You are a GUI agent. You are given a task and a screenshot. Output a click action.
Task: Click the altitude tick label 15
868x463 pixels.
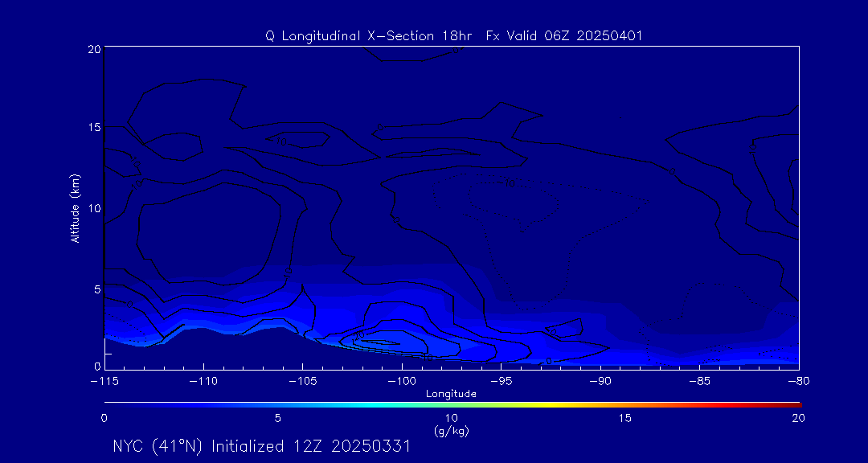pos(93,127)
